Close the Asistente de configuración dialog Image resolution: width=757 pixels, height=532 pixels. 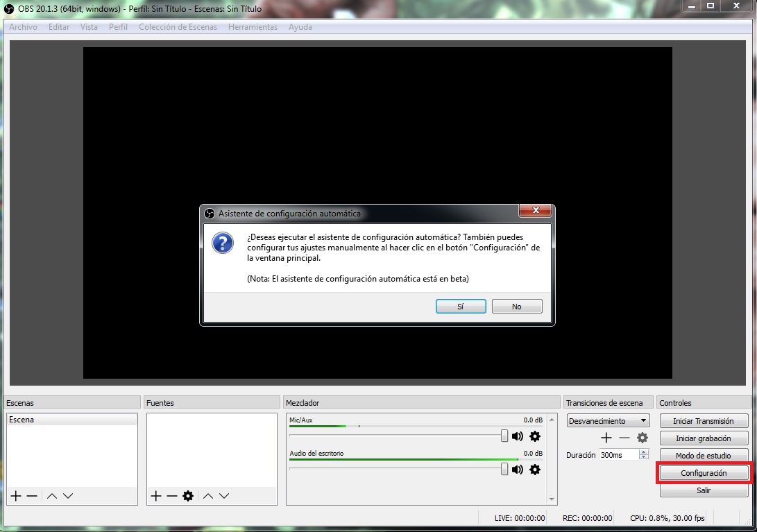pos(536,210)
